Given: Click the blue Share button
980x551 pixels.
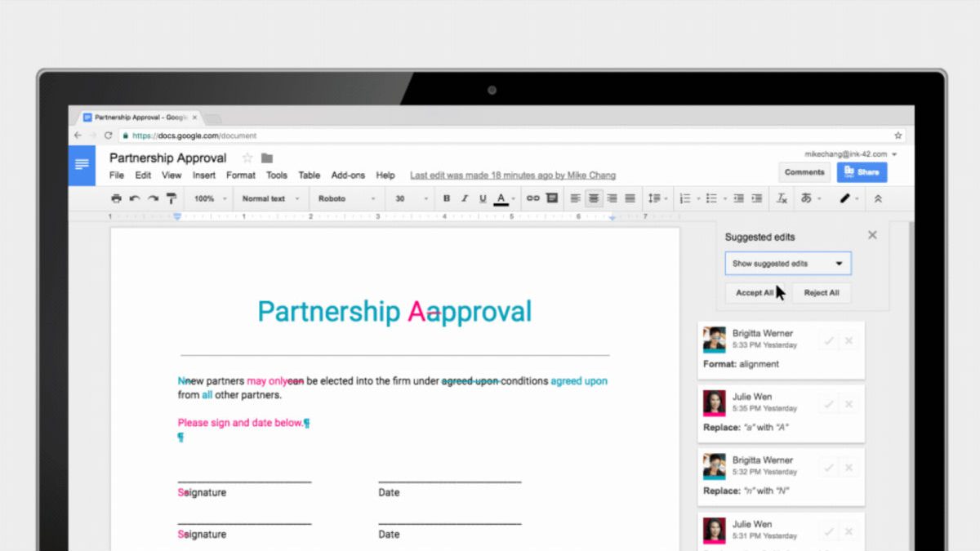Looking at the screenshot, I should tap(861, 172).
